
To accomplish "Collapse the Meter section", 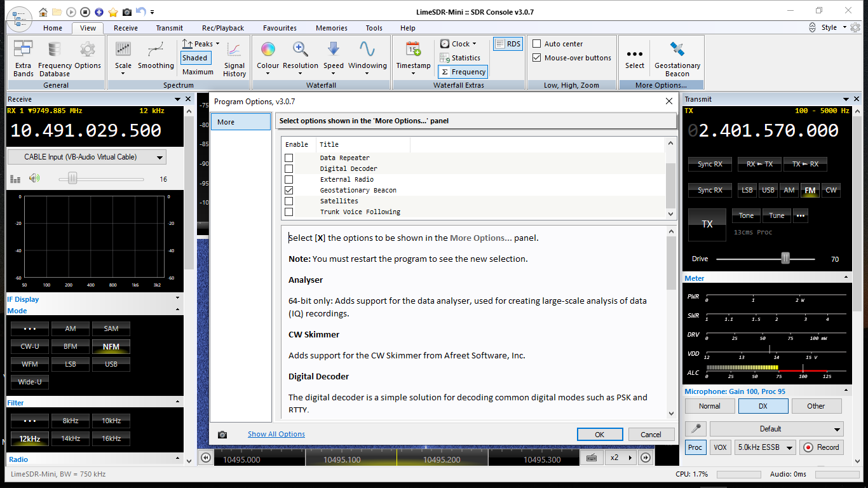I will (x=846, y=278).
